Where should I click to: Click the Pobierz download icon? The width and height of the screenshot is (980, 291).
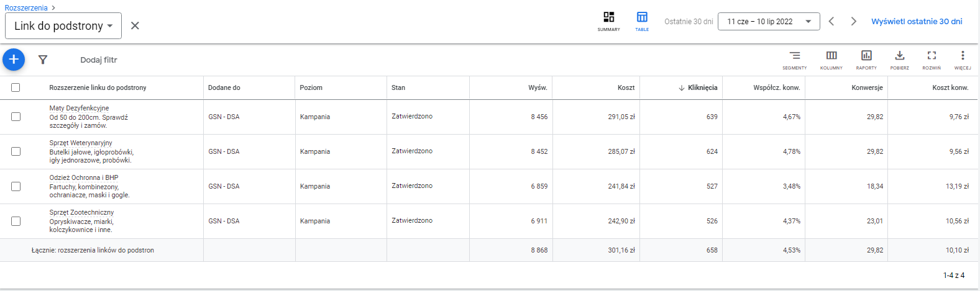coord(899,59)
